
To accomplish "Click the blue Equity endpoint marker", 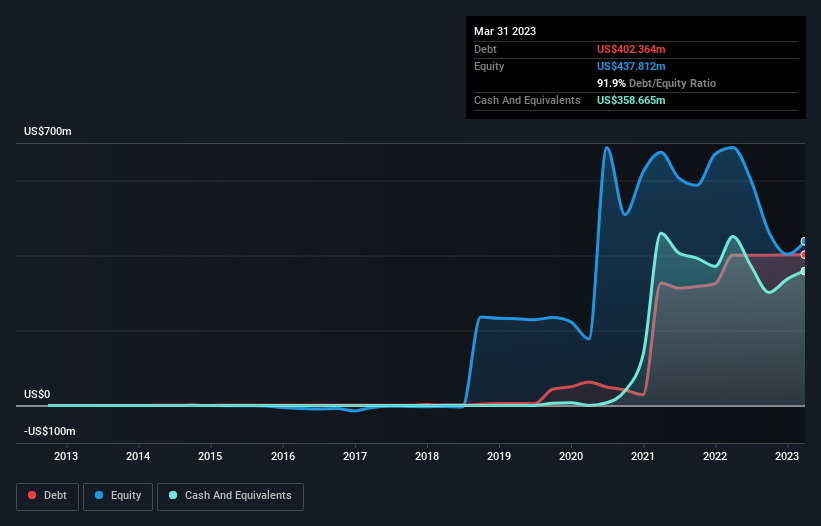I will (x=804, y=241).
